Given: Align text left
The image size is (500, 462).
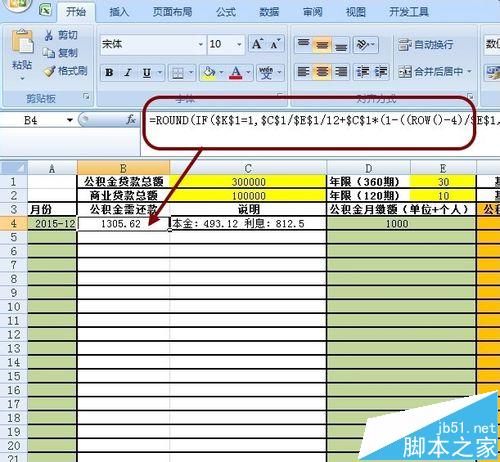Looking at the screenshot, I should click(x=303, y=72).
